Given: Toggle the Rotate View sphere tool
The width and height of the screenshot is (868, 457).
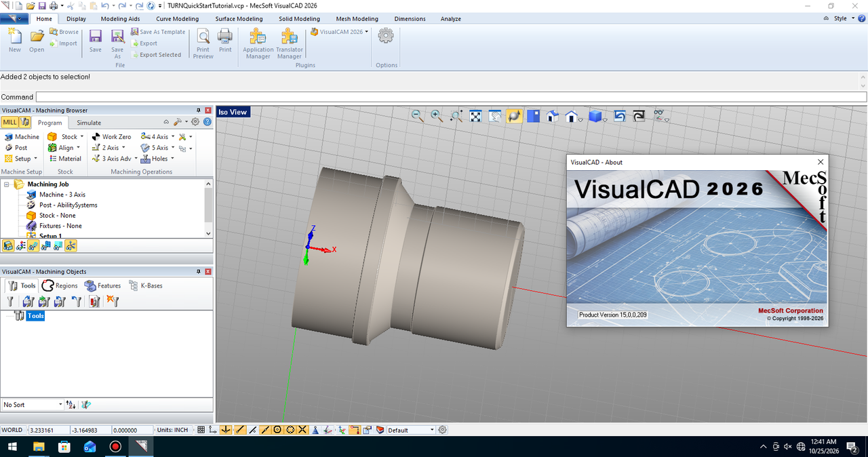Looking at the screenshot, I should 514,116.
